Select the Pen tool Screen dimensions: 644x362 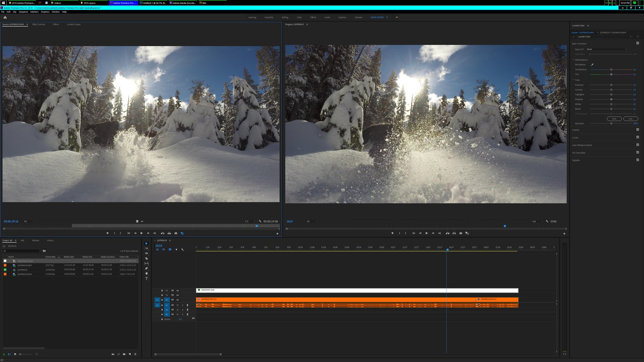click(146, 269)
